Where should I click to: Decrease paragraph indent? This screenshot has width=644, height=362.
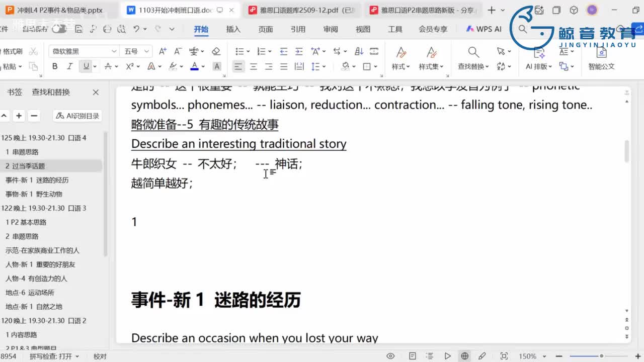284,51
